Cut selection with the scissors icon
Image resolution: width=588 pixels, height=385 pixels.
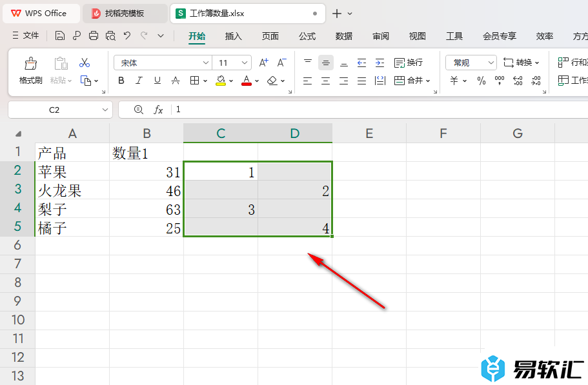point(85,63)
